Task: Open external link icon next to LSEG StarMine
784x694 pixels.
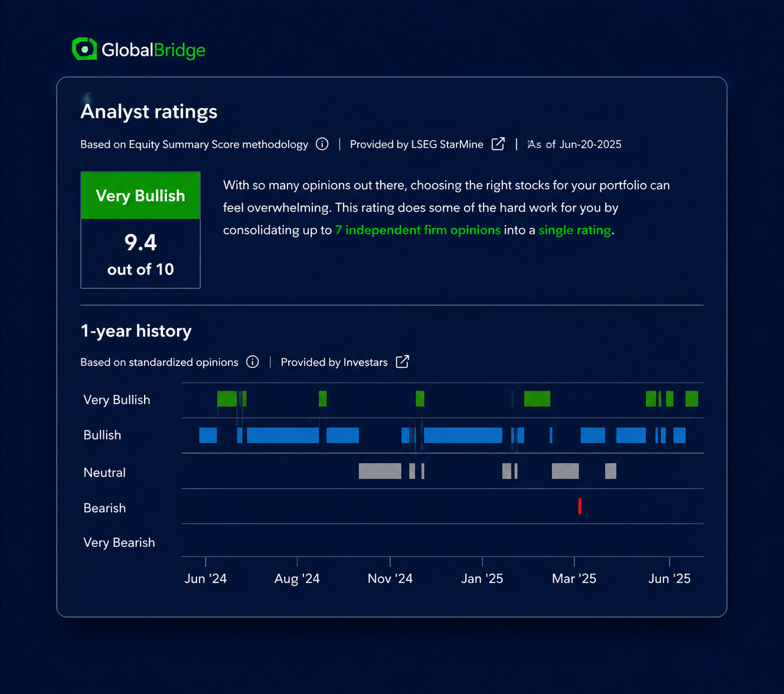Action: tap(498, 144)
